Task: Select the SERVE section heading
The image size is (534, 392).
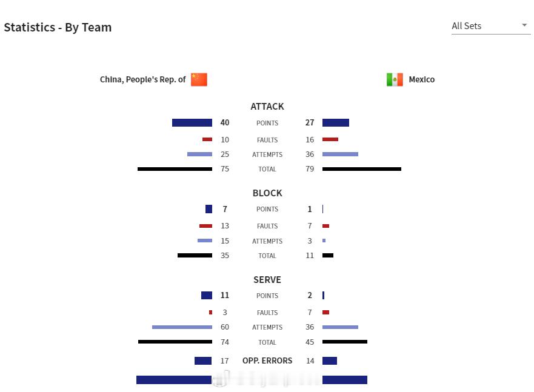Action: tap(267, 280)
